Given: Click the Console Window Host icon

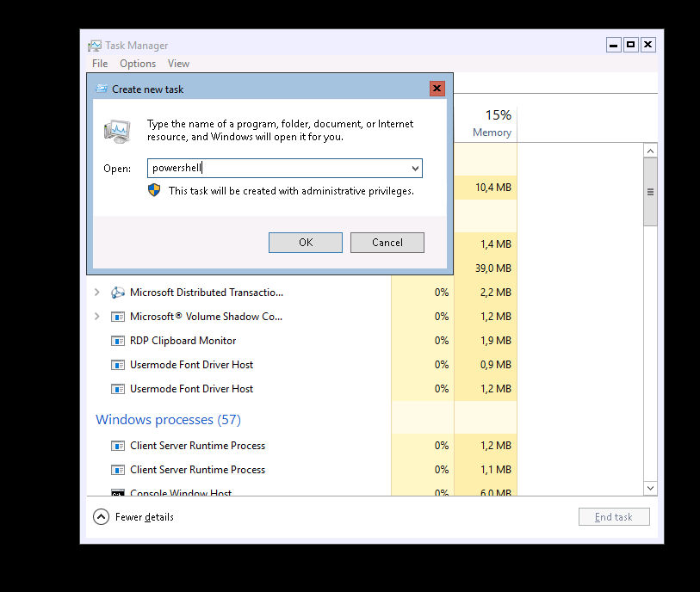Looking at the screenshot, I should pos(118,492).
